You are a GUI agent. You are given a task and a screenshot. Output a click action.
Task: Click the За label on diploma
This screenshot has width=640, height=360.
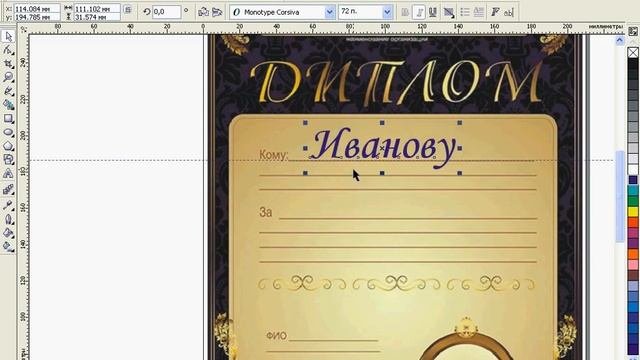click(266, 212)
